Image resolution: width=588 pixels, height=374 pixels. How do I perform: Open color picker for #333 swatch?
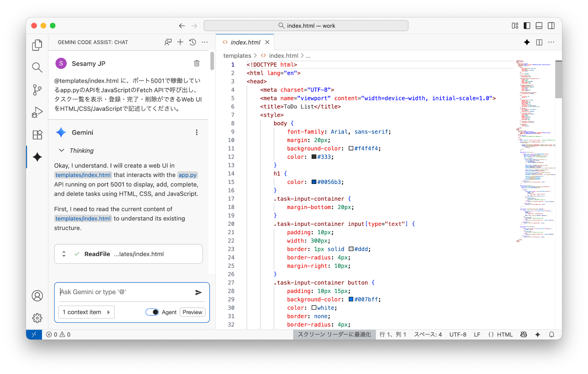[x=314, y=157]
